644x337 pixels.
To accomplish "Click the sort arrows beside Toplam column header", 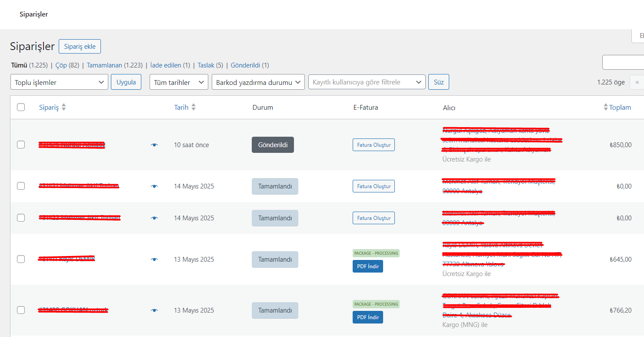I will click(605, 107).
